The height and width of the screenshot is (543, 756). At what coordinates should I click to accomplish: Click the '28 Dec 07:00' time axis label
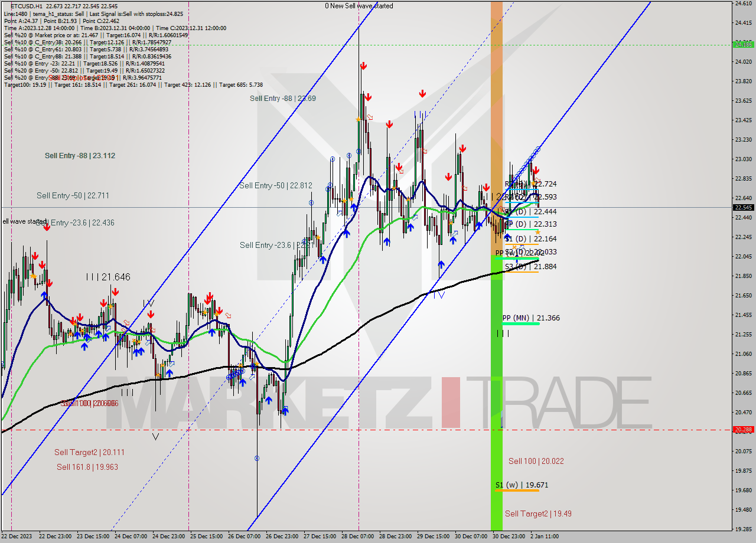tap(358, 537)
